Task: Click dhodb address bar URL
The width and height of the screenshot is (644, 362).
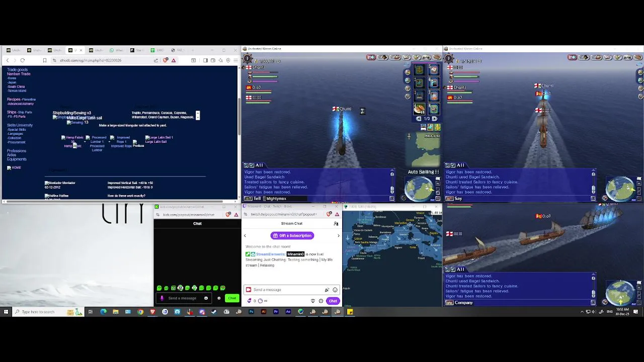Action: [91, 60]
